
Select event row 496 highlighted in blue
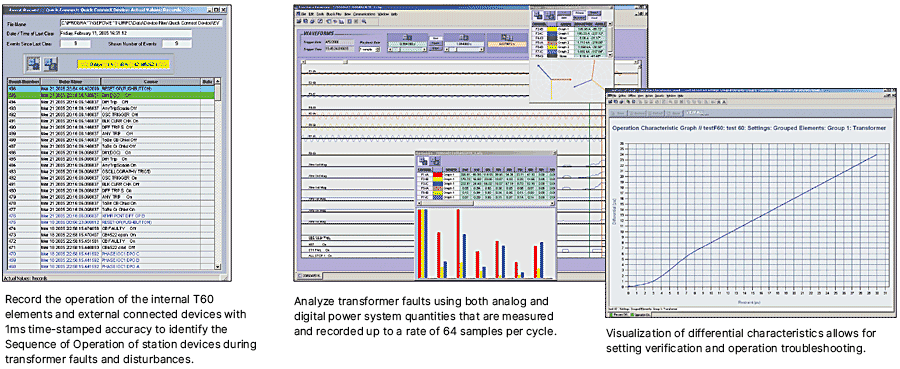tap(111, 88)
